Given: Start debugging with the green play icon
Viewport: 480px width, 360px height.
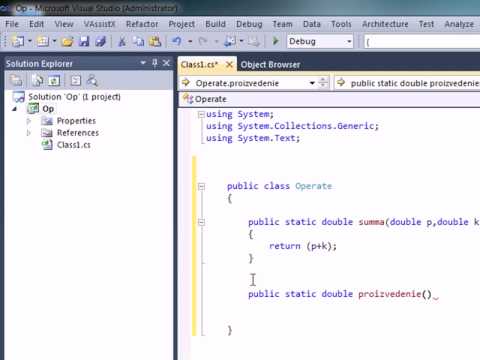Looking at the screenshot, I should 275,41.
